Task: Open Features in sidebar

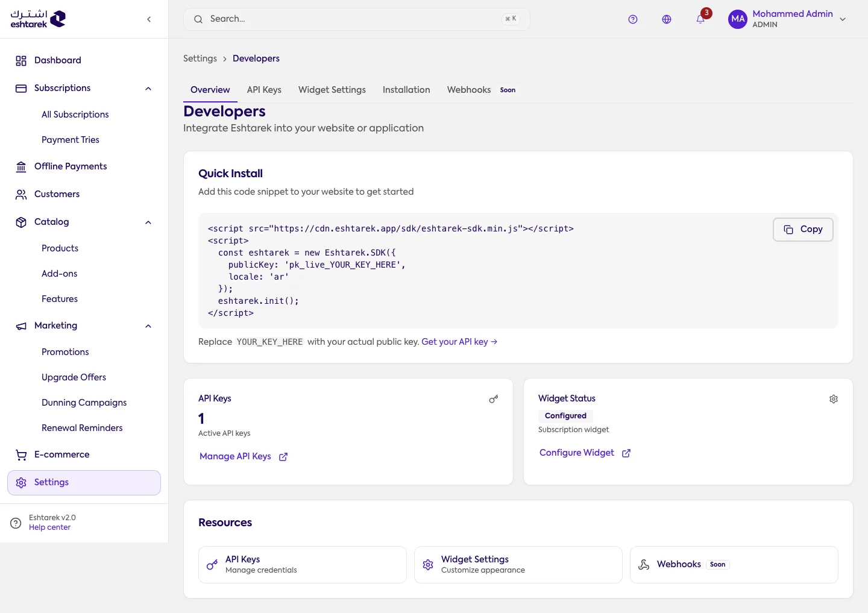Action: (60, 299)
